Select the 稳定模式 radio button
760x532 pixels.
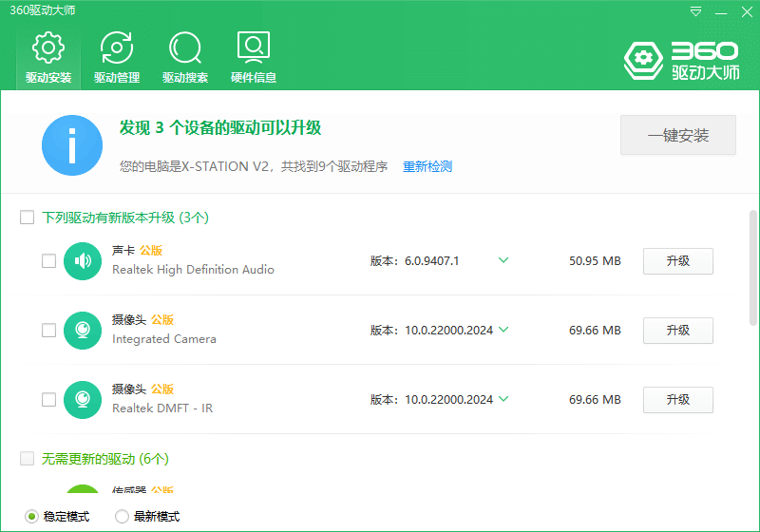31,517
